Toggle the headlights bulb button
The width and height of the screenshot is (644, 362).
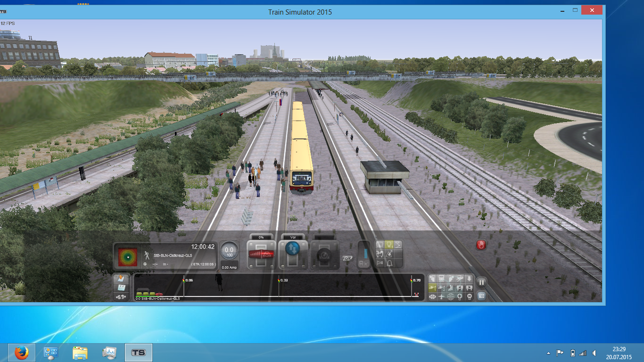[389, 245]
